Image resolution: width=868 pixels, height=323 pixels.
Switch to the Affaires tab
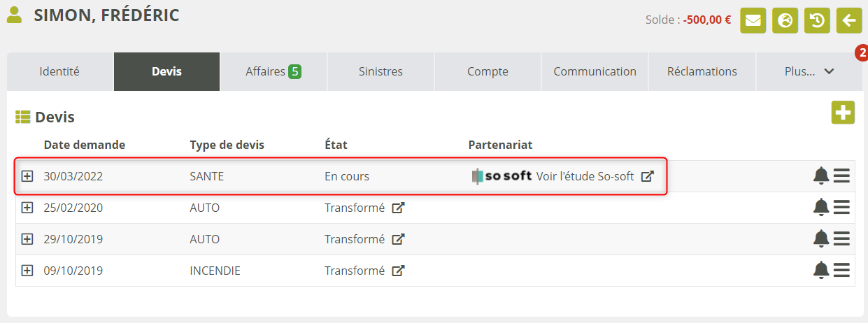(x=273, y=71)
